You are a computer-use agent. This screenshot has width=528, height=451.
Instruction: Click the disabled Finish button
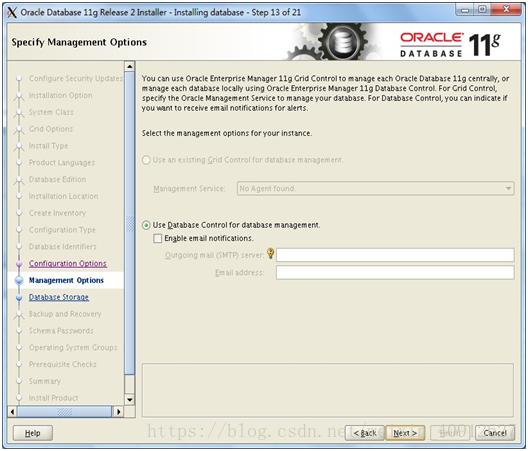450,433
